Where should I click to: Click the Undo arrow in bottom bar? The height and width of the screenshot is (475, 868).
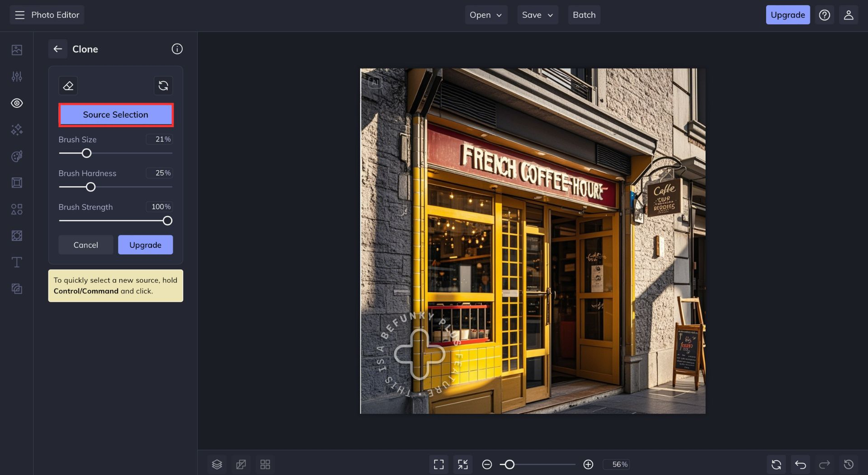pyautogui.click(x=801, y=465)
